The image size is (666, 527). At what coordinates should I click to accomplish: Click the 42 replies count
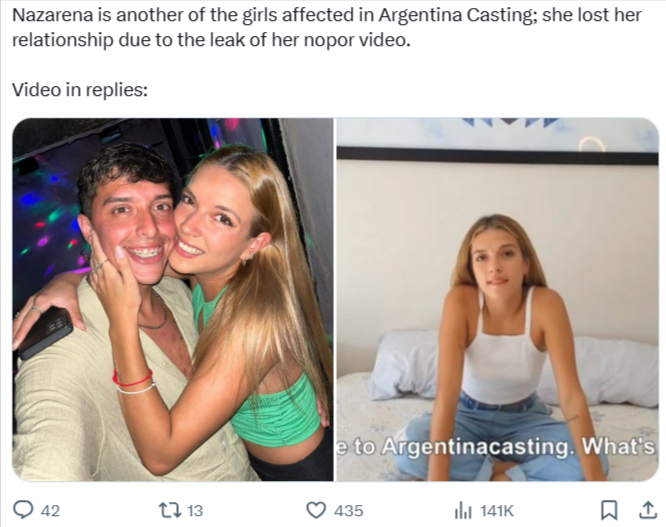pyautogui.click(x=50, y=510)
